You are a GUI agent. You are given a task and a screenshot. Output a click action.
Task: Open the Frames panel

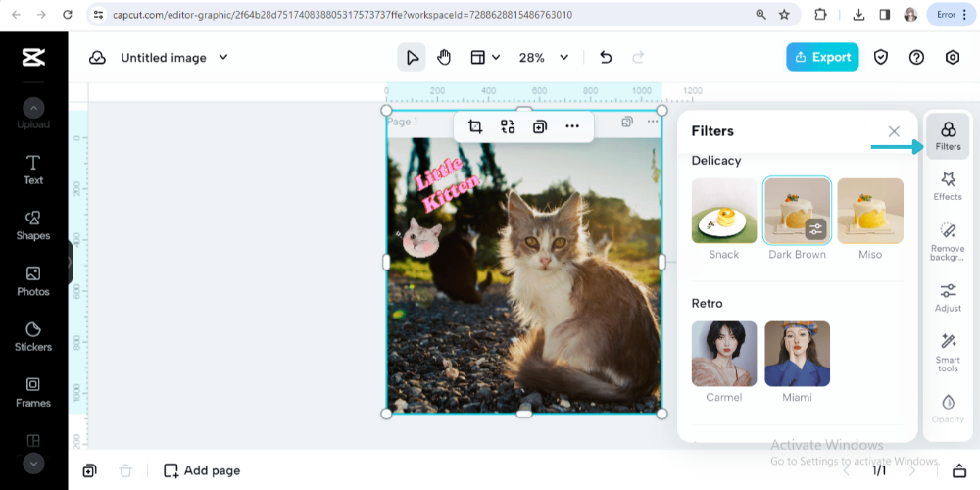click(x=33, y=392)
